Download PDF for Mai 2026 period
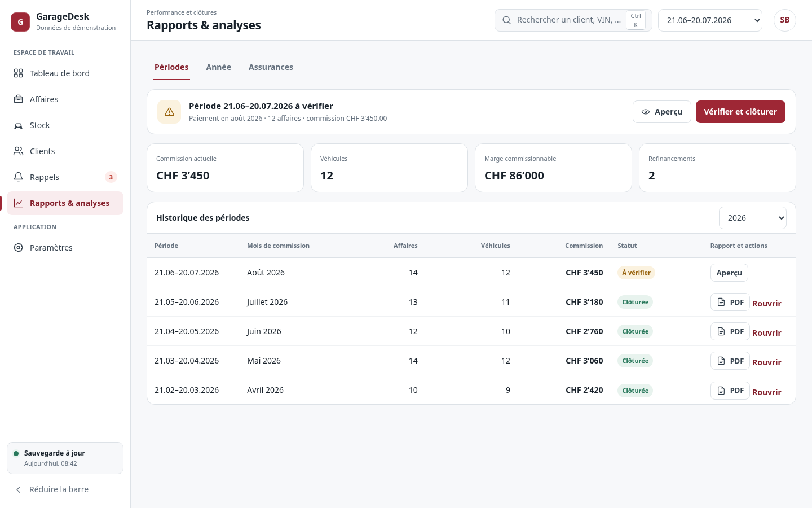This screenshot has width=812, height=508. (730, 361)
